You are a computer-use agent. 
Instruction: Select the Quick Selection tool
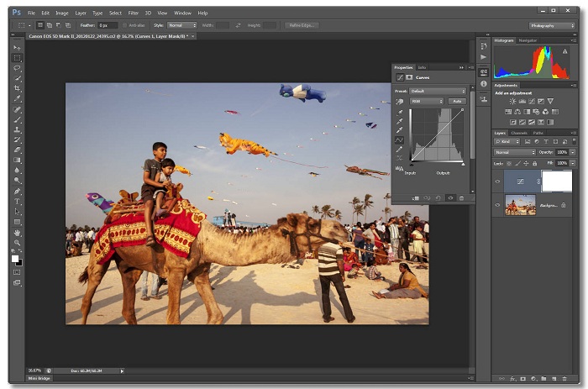coord(17,78)
